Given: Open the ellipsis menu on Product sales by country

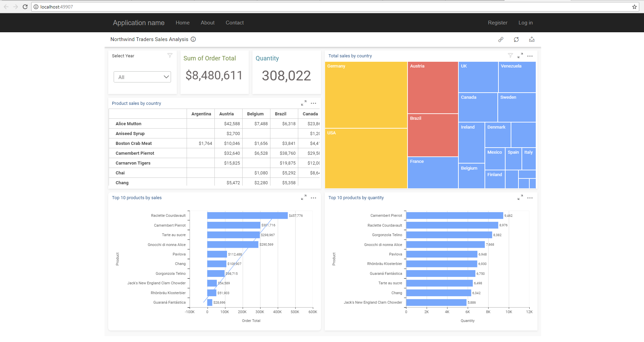Looking at the screenshot, I should point(313,103).
